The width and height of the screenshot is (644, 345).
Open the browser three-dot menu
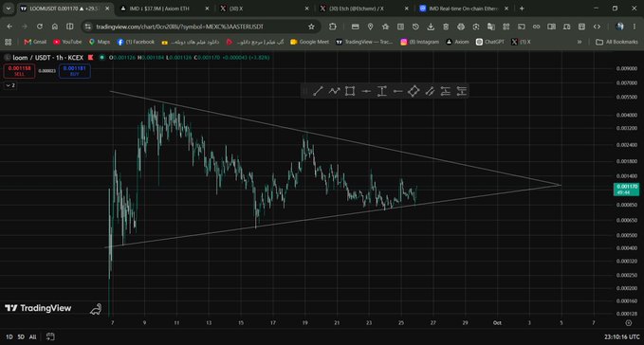(635, 27)
